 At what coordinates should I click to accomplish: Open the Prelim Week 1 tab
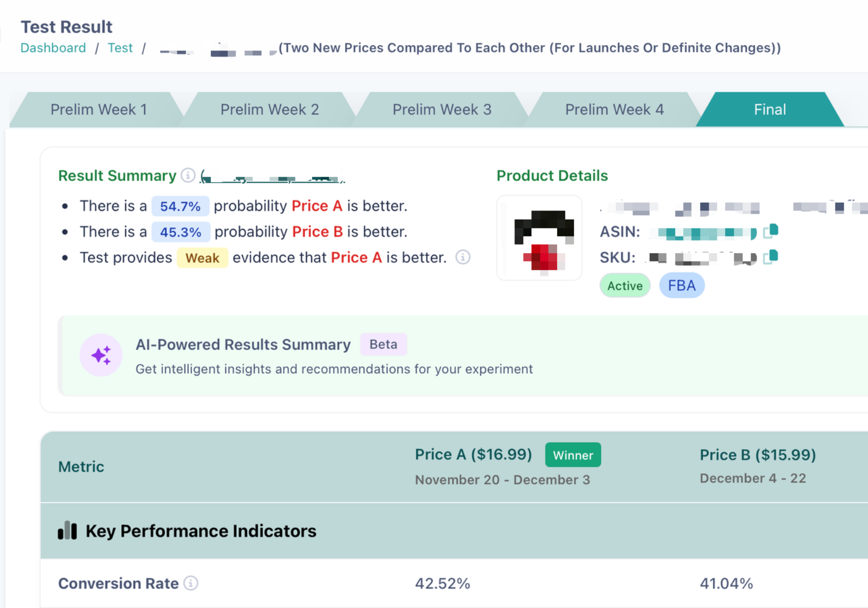coord(98,109)
